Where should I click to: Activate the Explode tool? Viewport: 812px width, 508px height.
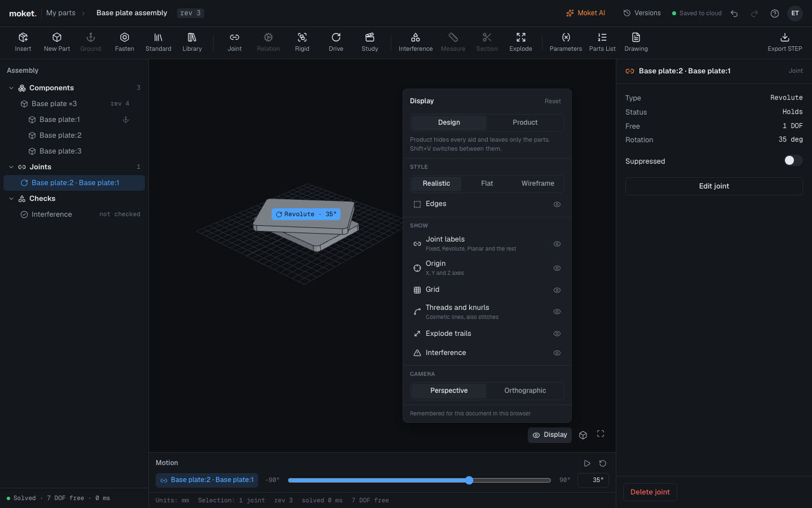pyautogui.click(x=521, y=42)
